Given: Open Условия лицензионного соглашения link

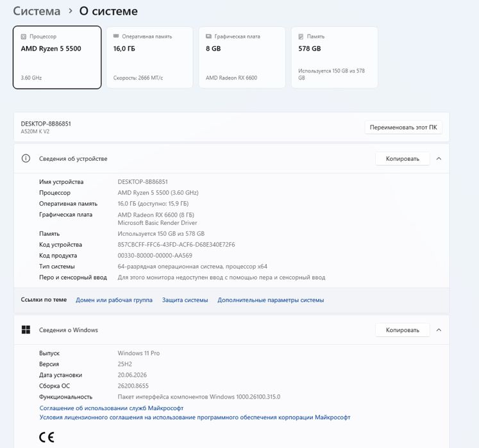Looking at the screenshot, I should 195,417.
